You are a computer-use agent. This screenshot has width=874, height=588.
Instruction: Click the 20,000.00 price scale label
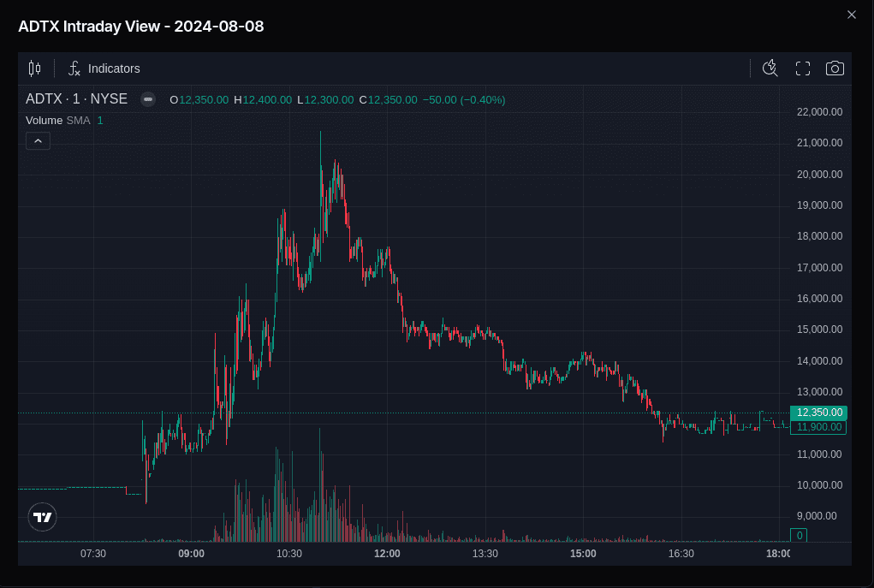click(819, 175)
